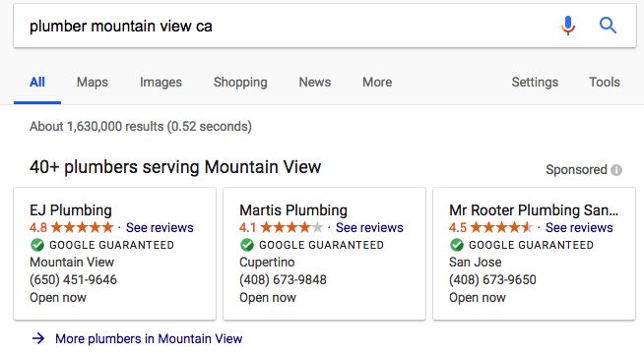This screenshot has height=356, width=644.
Task: Go to the News tab
Action: click(314, 82)
